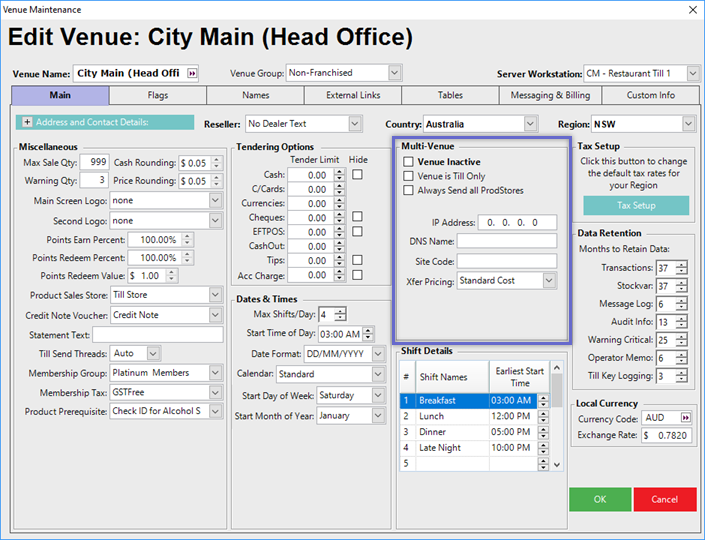Tick the Hide checkbox for Cash tender
The height and width of the screenshot is (540, 705).
[357, 174]
